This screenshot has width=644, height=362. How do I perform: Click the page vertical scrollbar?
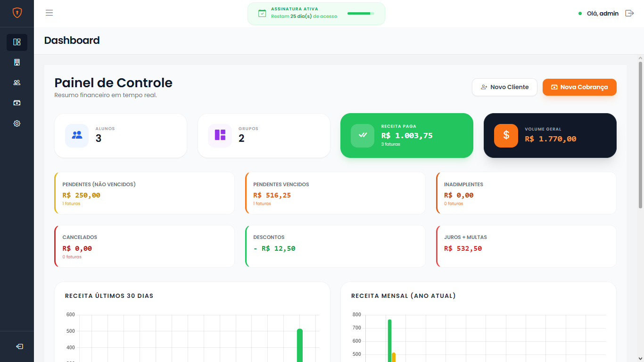[x=640, y=134]
